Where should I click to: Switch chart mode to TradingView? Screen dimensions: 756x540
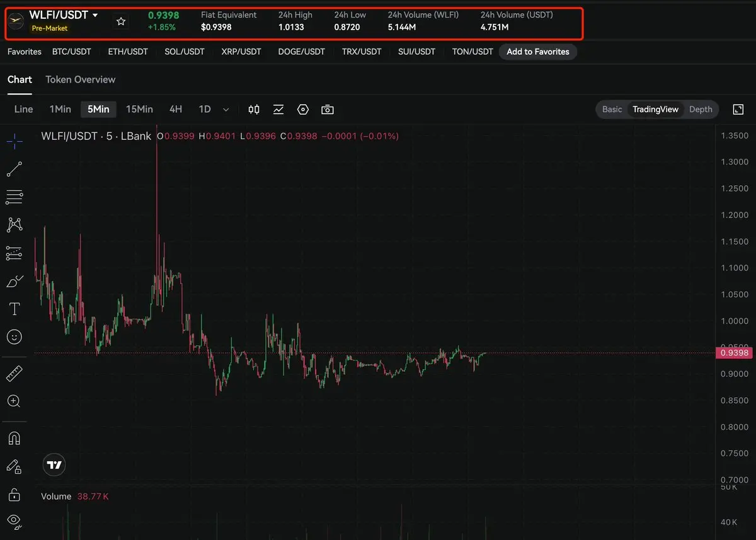[x=655, y=110]
